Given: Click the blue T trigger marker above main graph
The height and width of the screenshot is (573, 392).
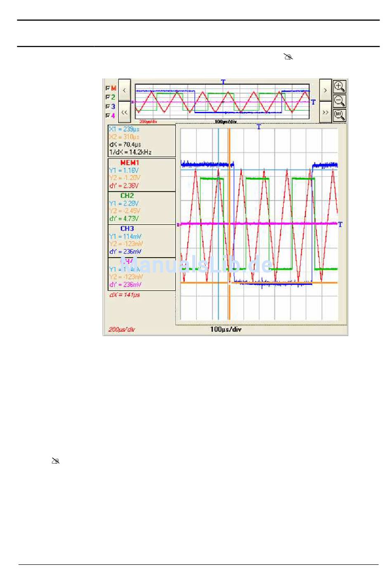Looking at the screenshot, I should [x=259, y=127].
